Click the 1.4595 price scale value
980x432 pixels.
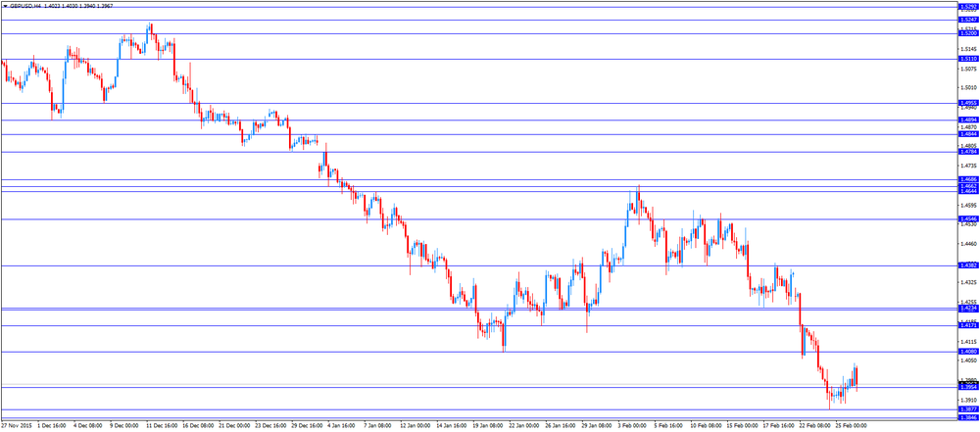[969, 205]
